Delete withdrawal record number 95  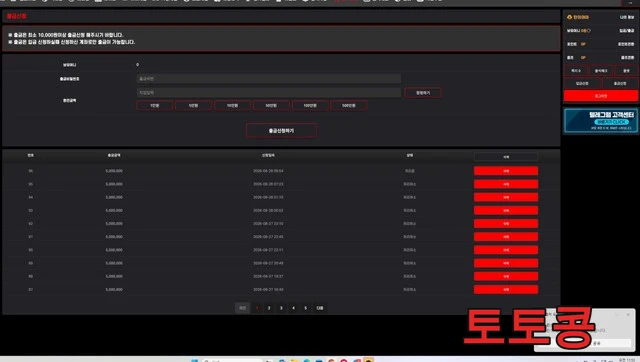click(x=506, y=184)
